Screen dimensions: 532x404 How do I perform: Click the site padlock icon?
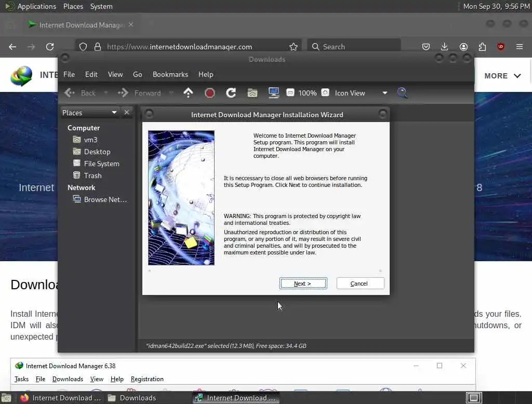[x=98, y=47]
